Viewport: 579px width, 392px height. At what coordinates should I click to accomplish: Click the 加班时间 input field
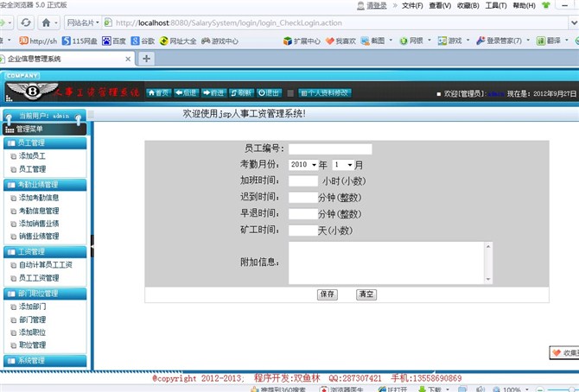pos(303,180)
